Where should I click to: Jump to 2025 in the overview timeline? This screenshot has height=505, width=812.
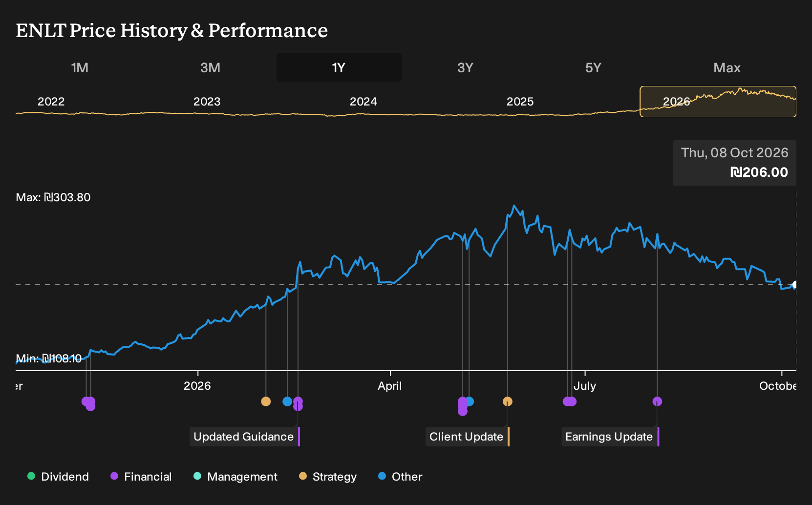click(x=520, y=102)
